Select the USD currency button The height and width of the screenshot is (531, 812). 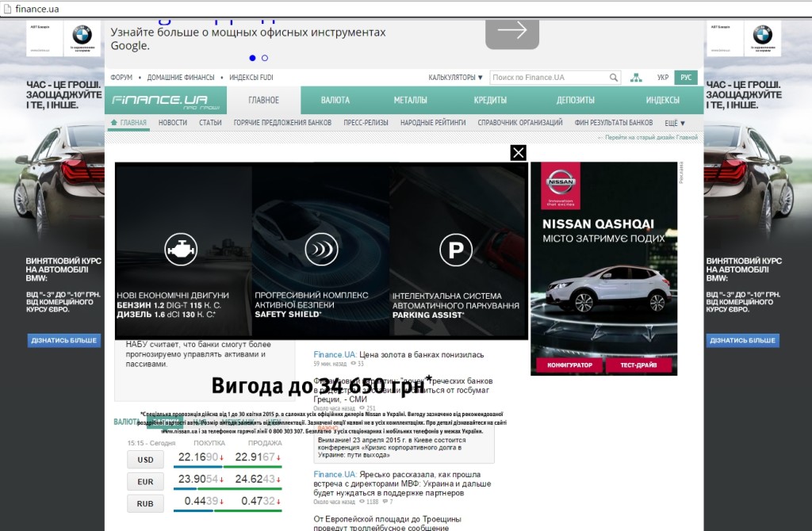tap(146, 460)
